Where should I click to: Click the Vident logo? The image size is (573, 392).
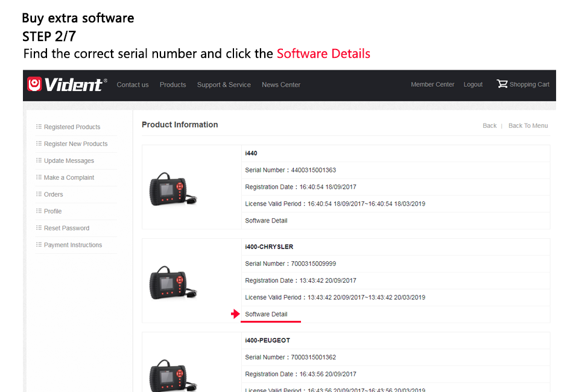point(67,84)
